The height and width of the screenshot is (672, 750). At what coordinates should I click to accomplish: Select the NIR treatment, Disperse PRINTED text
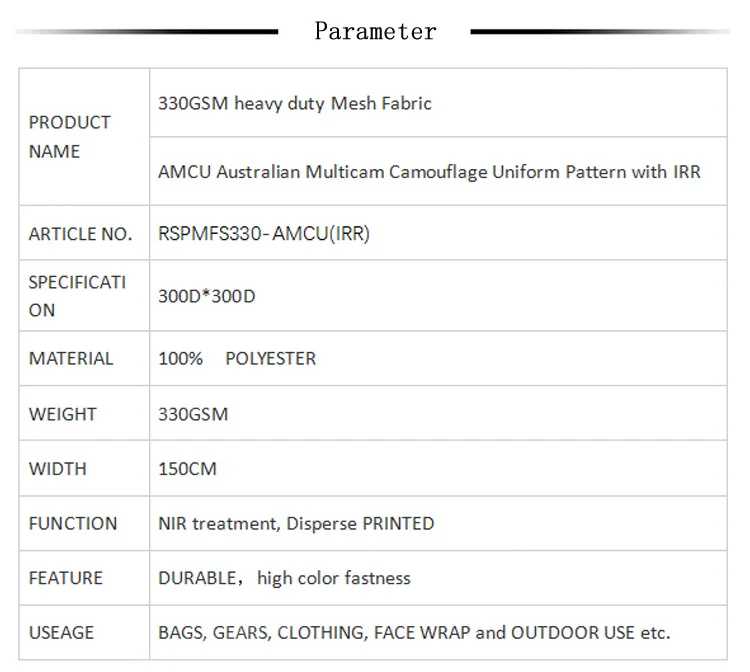click(x=296, y=523)
